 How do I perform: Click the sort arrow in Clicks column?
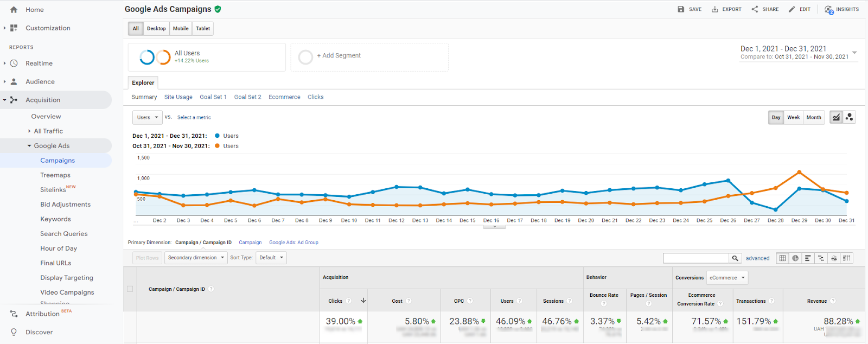(363, 301)
